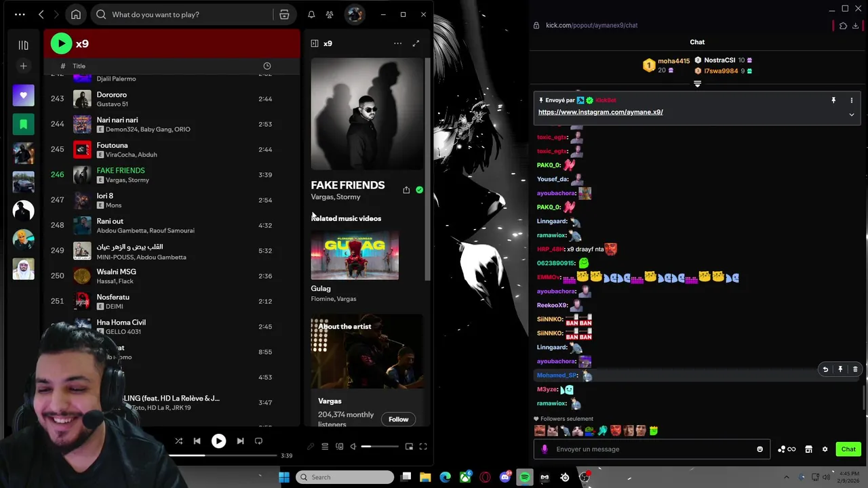The width and height of the screenshot is (868, 488).
Task: Seek in the song progress bar
Action: click(x=222, y=455)
